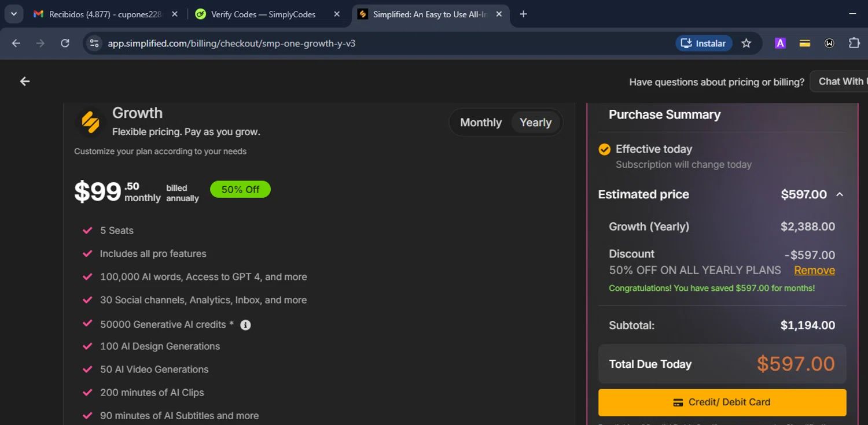Remove the 50% off discount
Viewport: 868px width, 425px height.
(x=814, y=270)
